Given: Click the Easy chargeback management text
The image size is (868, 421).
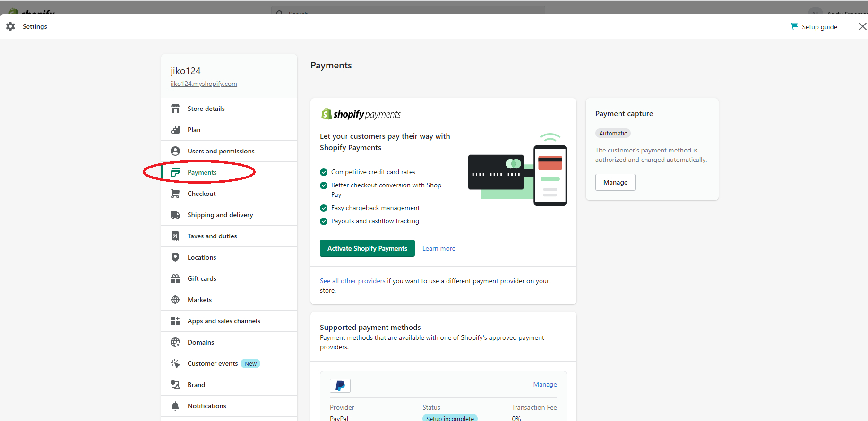Looking at the screenshot, I should tap(375, 208).
